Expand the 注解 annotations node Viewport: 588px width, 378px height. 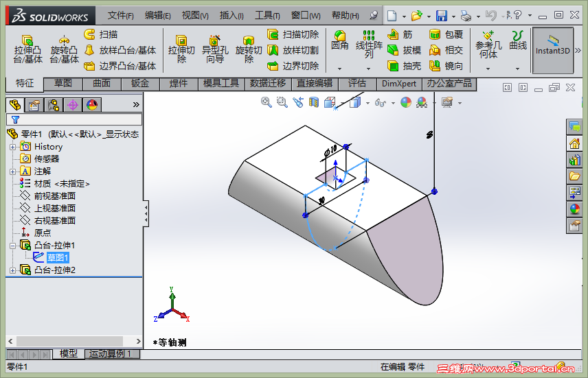coord(13,172)
